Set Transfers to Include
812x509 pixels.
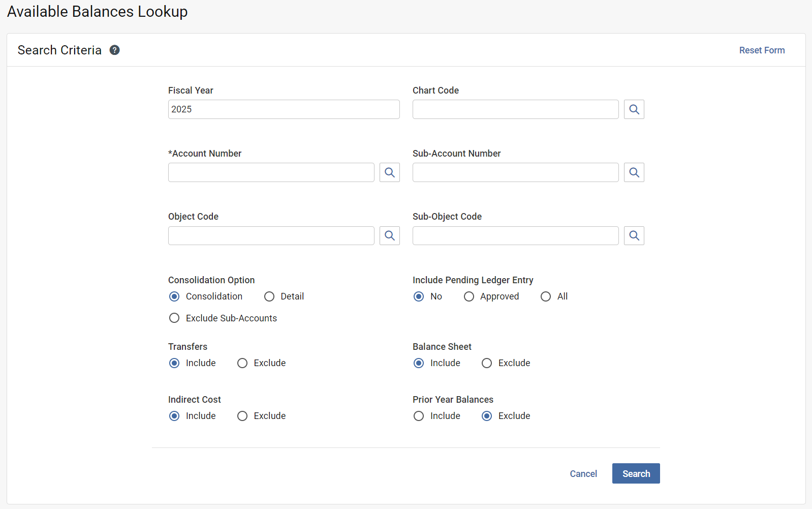click(174, 363)
